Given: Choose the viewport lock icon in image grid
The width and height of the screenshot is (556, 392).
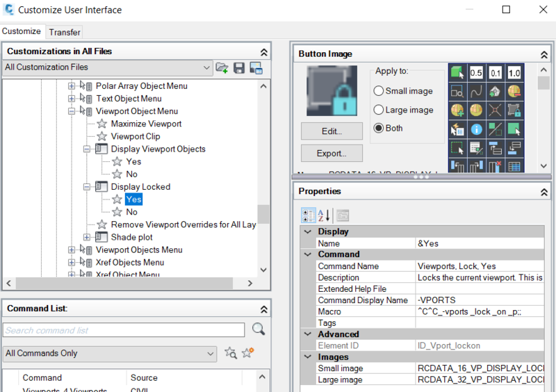Looking at the screenshot, I should [x=514, y=110].
